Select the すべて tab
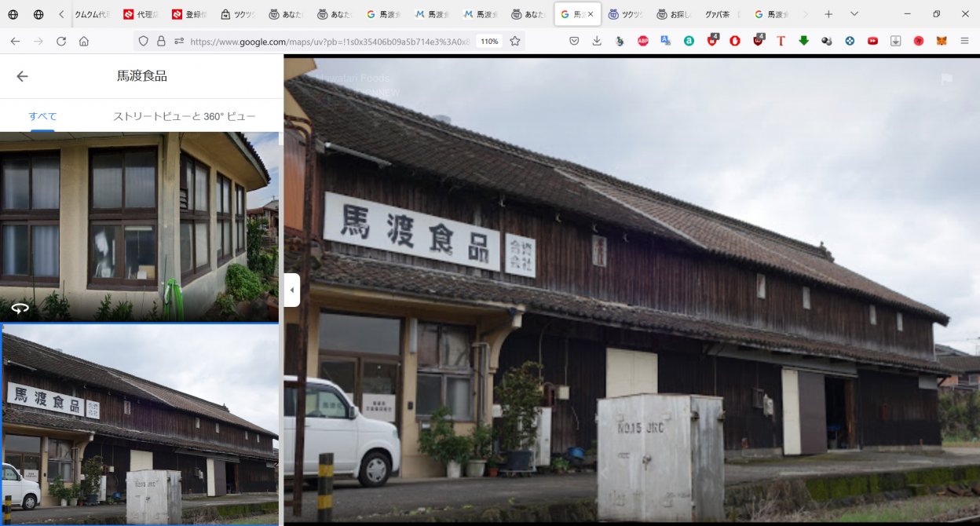Screen dimensions: 980x526 pos(43,116)
